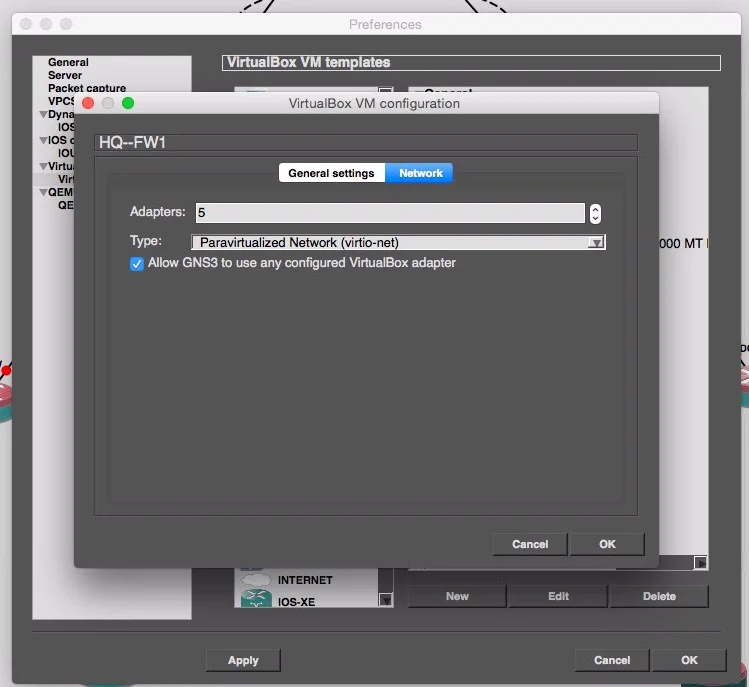The height and width of the screenshot is (687, 749).
Task: Collapse the Dynamips tree section
Action: 43,115
